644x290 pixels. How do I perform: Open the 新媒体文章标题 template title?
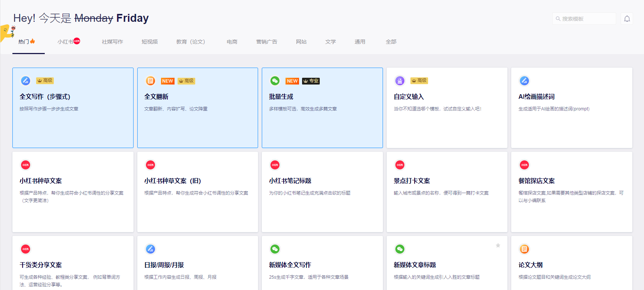tap(415, 265)
